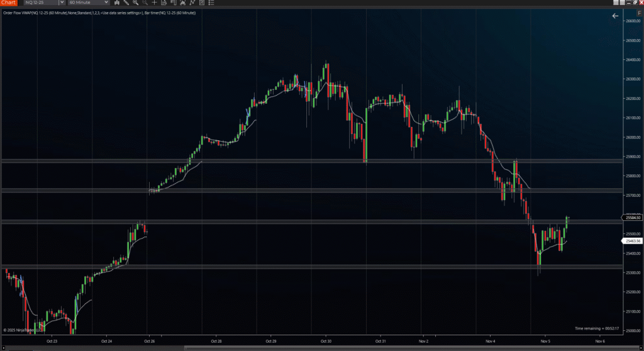Click the NQ 12-25 instrument field
The width and height of the screenshot is (644, 351).
(39, 3)
